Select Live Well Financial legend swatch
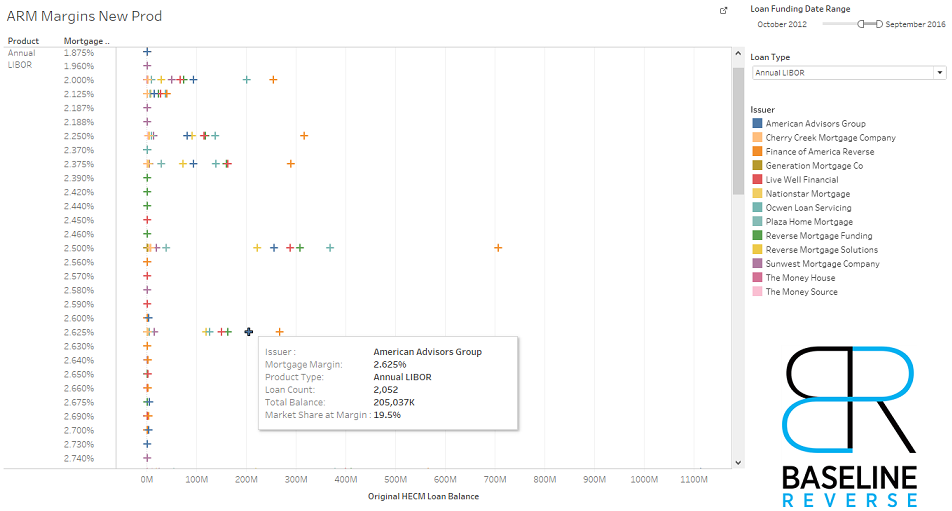 tap(757, 179)
